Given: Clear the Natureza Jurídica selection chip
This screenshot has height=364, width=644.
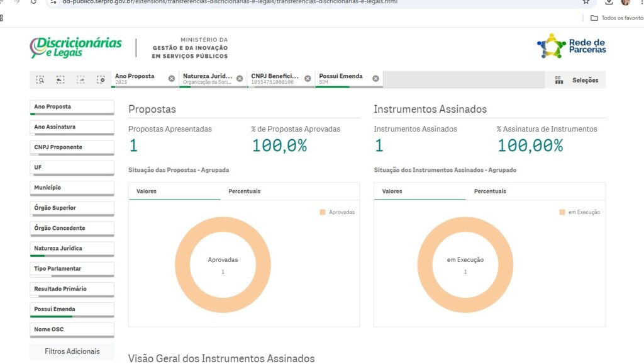Looking at the screenshot, I should [240, 79].
